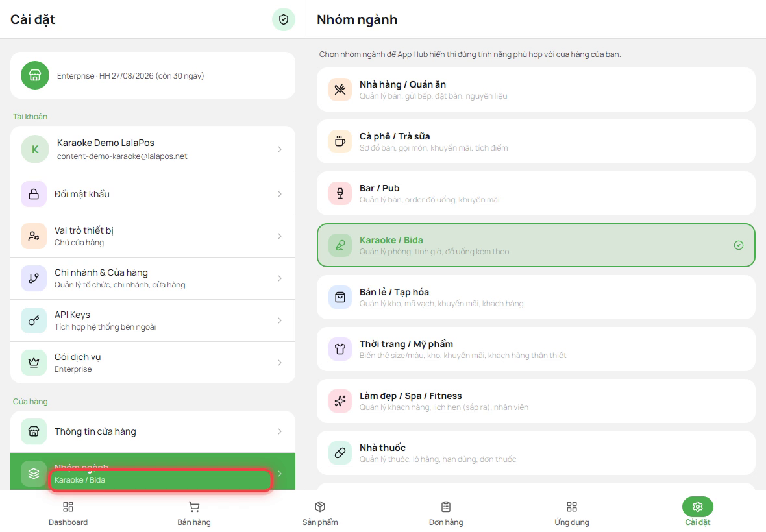Click the green store icon in Enterprise card
The width and height of the screenshot is (766, 532).
(x=34, y=75)
